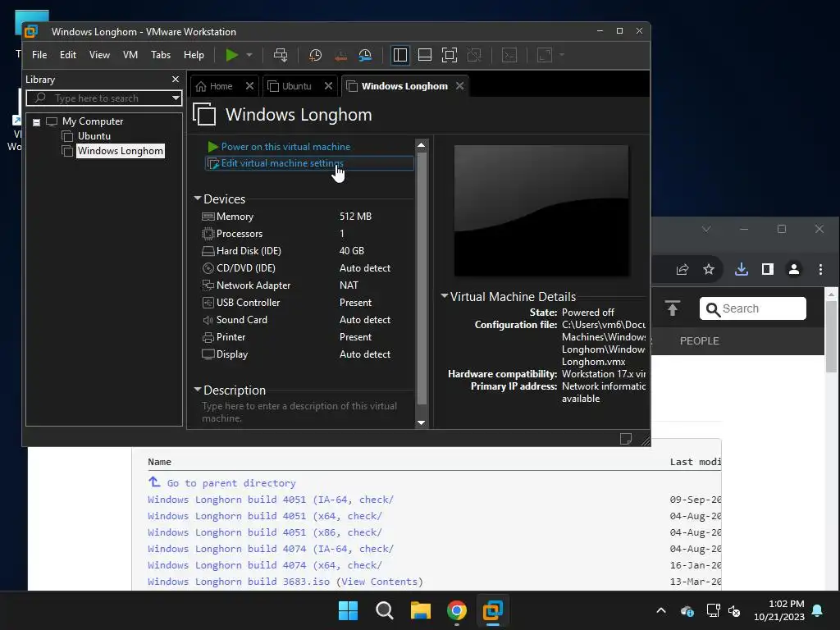Open the Help menu

(x=194, y=55)
